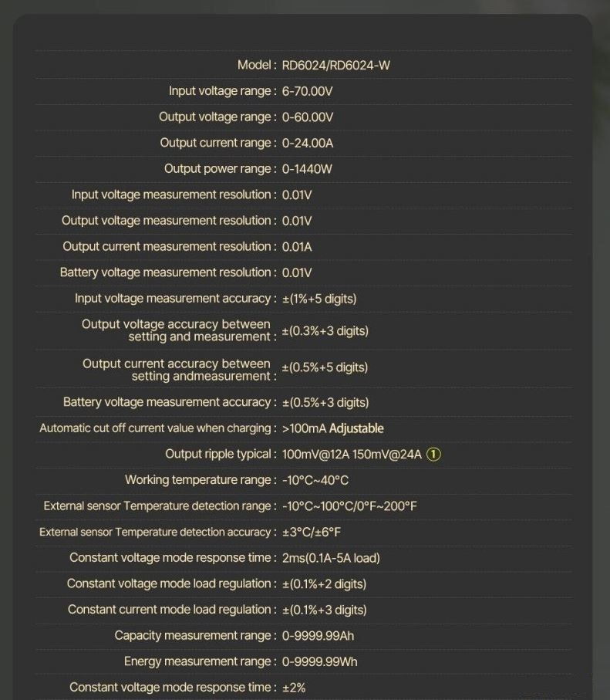Click the ±(0.3%+3 digits) output voltage accuracy
The height and width of the screenshot is (700, 610).
[325, 331]
